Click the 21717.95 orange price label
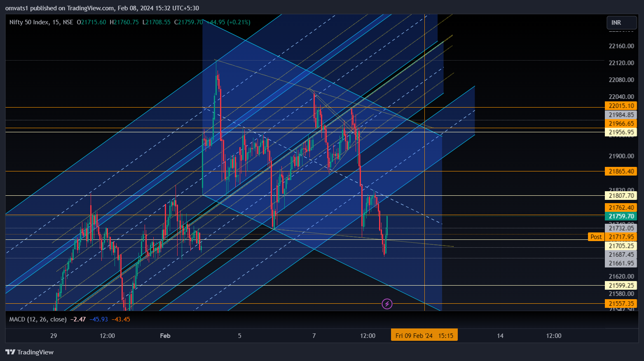 [621, 237]
